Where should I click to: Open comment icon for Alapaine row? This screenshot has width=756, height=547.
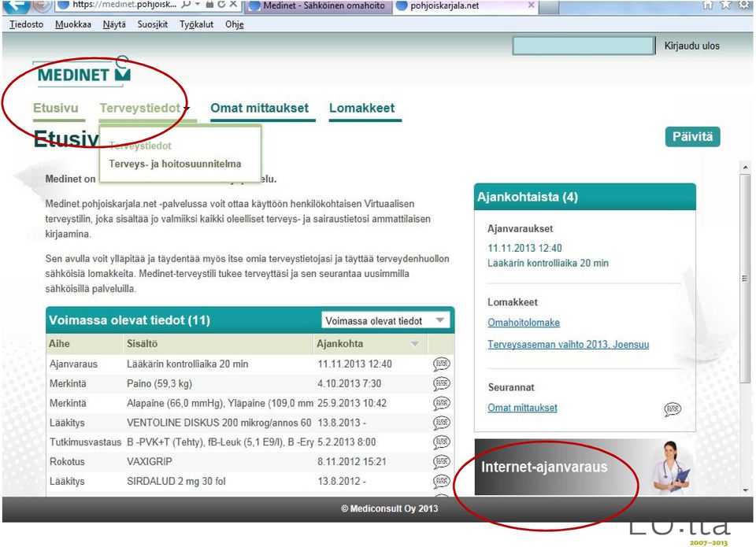441,403
